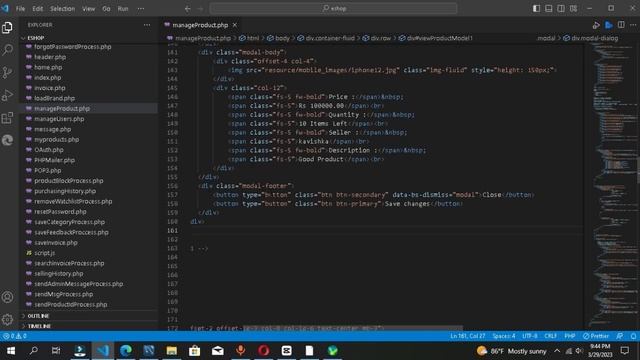Open the File menu
The image size is (640, 360).
coord(20,9)
